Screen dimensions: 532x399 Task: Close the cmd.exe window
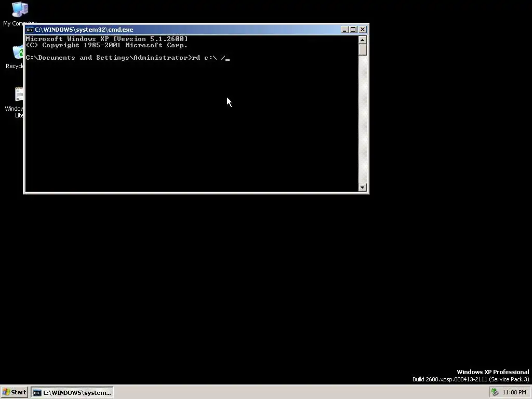point(362,30)
